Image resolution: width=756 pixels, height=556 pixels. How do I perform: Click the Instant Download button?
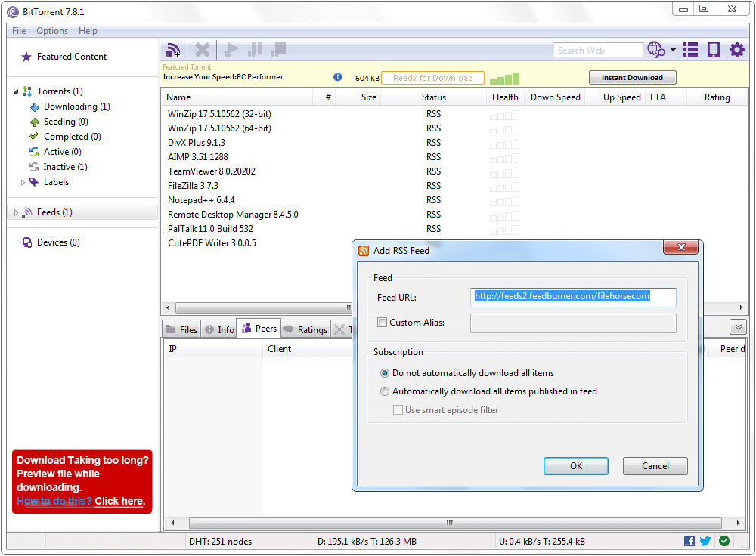click(632, 77)
